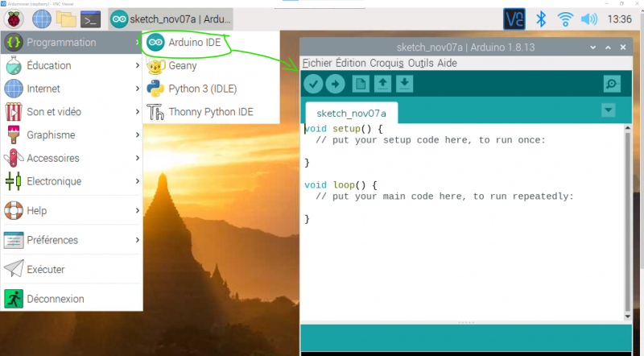Click on the void setup() line
Screen dimensions: 644x356
(344, 129)
